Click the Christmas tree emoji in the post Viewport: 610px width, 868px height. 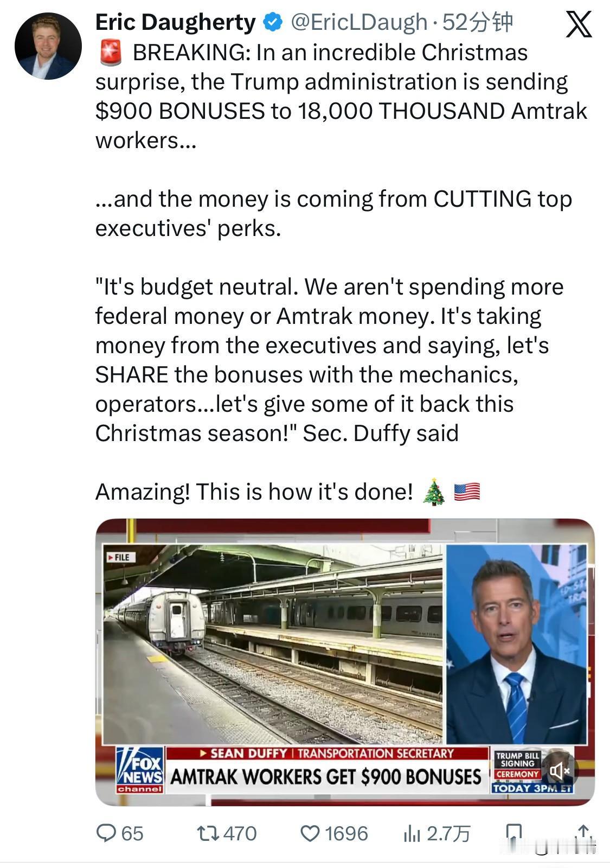pos(433,492)
